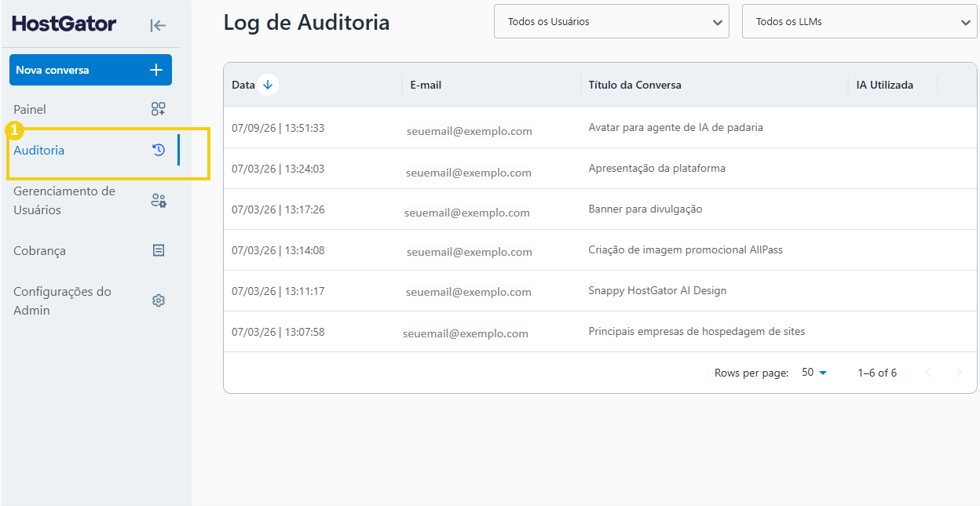Image resolution: width=980 pixels, height=506 pixels.
Task: Select row 'Snappy HostGator AI Design'
Action: 602,290
